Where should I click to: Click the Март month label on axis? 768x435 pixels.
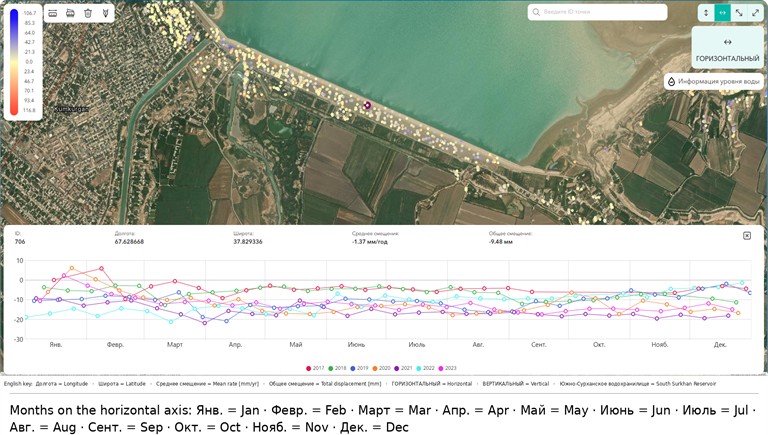pyautogui.click(x=175, y=344)
